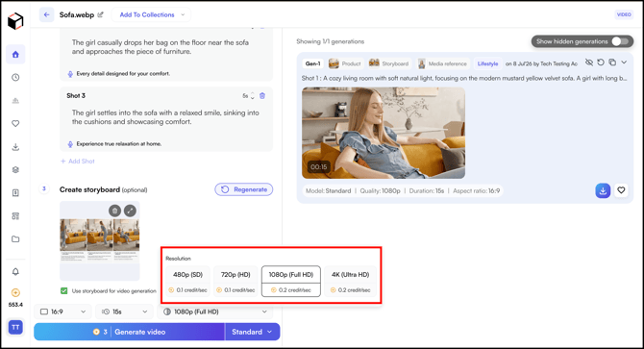Select 4K (Ultra HD) resolution option
The image size is (644, 349).
(x=350, y=282)
